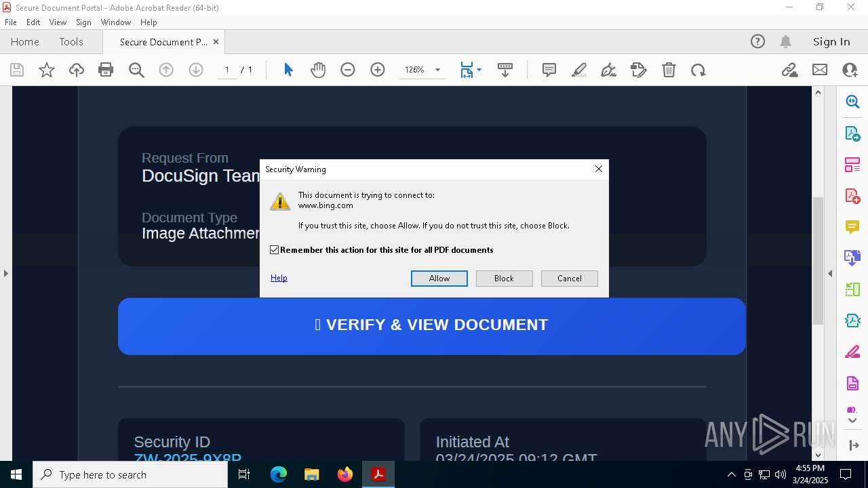
Task: Zoom in with the plus icon
Action: [x=378, y=70]
